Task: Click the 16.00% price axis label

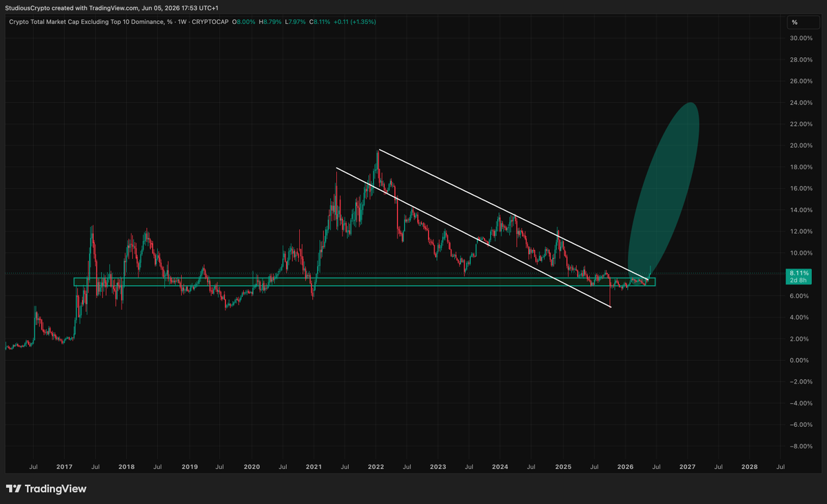Action: 802,188
